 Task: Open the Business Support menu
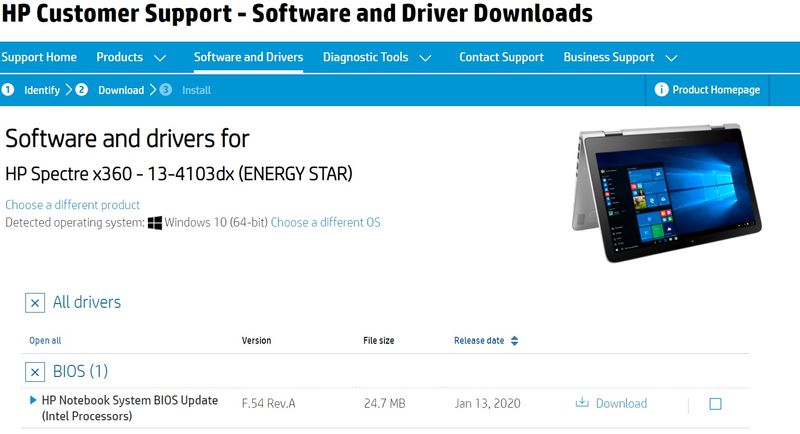[609, 57]
